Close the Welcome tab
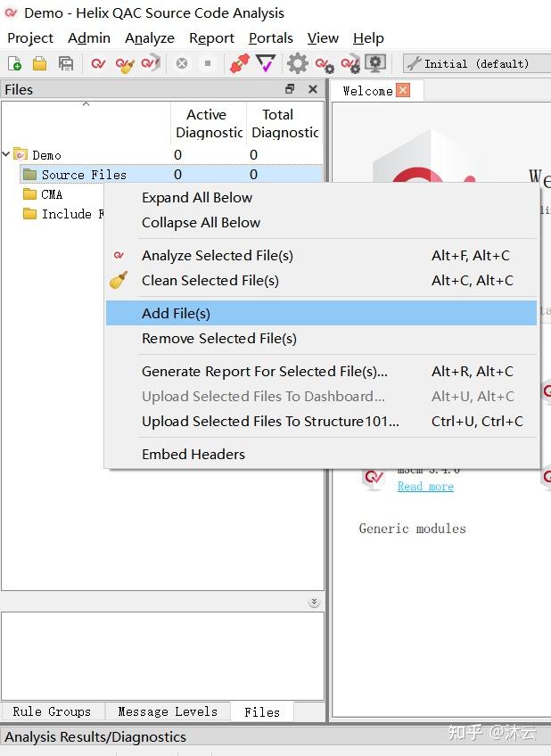 click(403, 90)
